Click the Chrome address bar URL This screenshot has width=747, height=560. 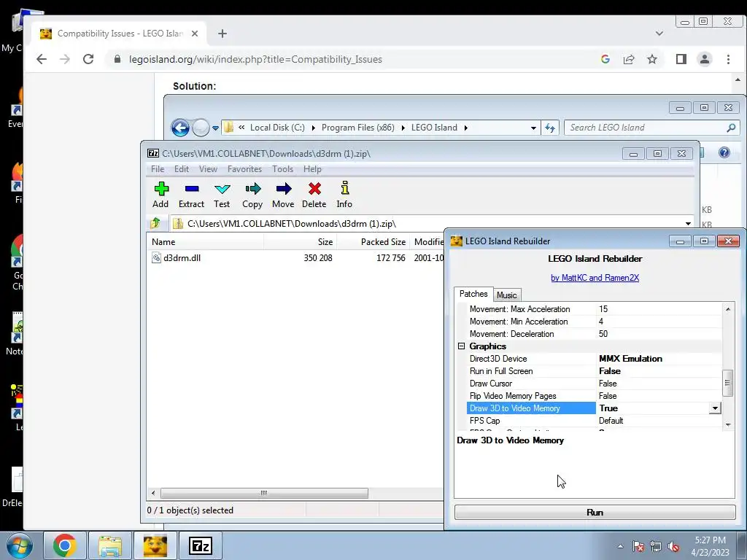coord(255,59)
